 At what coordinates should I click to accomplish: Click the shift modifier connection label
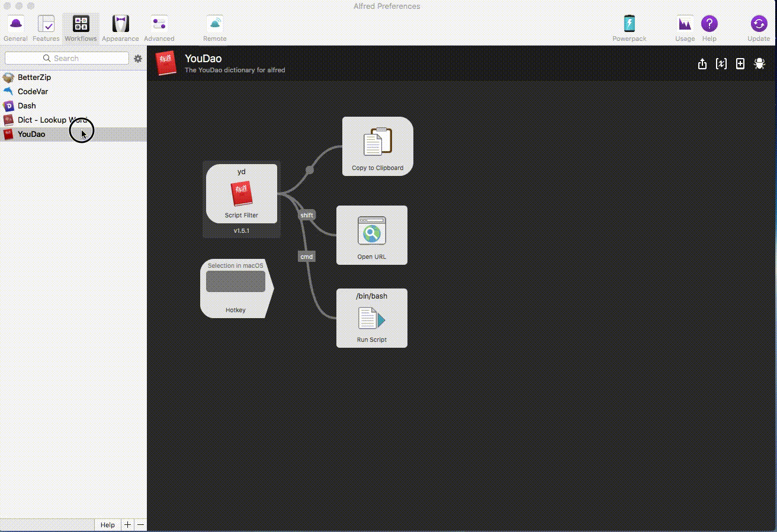coord(307,215)
